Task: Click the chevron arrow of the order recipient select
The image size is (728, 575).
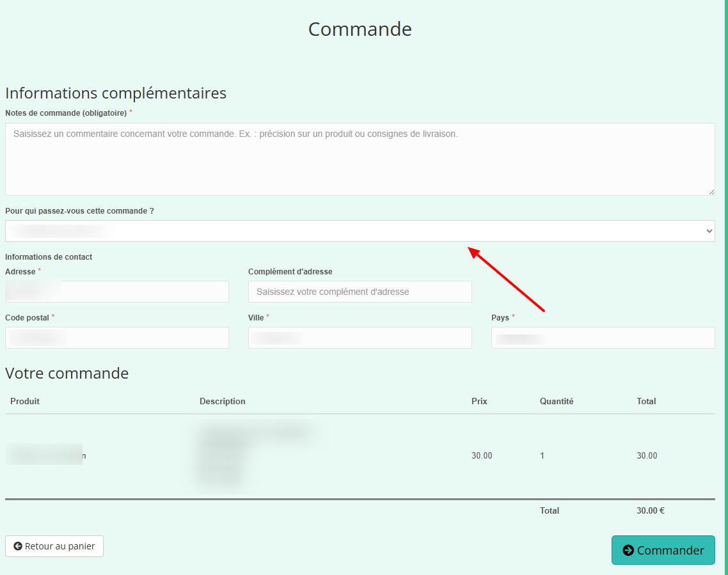Action: (x=708, y=231)
